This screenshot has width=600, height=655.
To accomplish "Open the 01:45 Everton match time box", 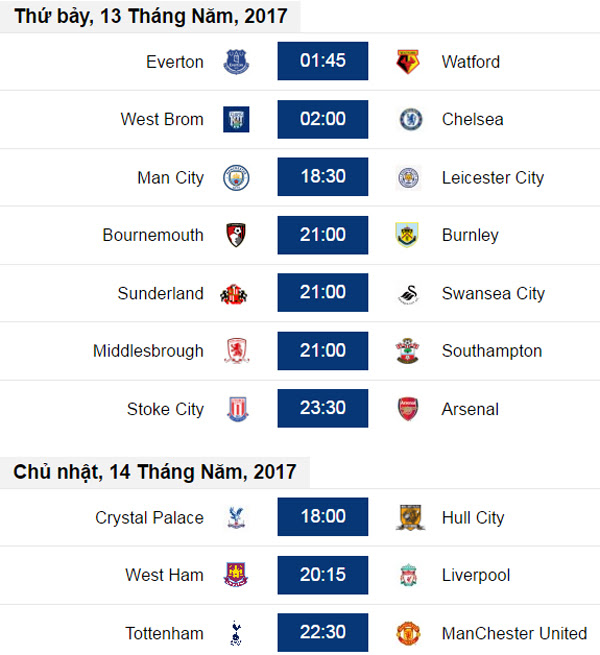I will (x=323, y=61).
